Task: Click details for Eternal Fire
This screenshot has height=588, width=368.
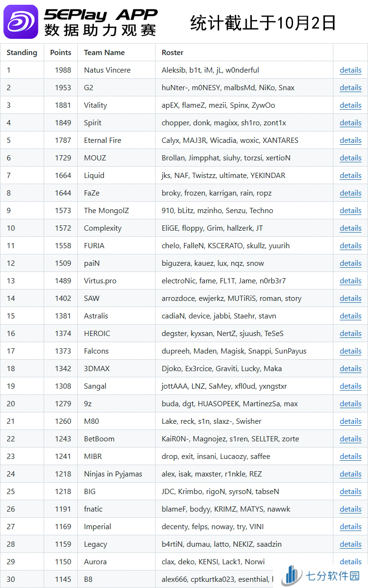Action: (x=350, y=140)
